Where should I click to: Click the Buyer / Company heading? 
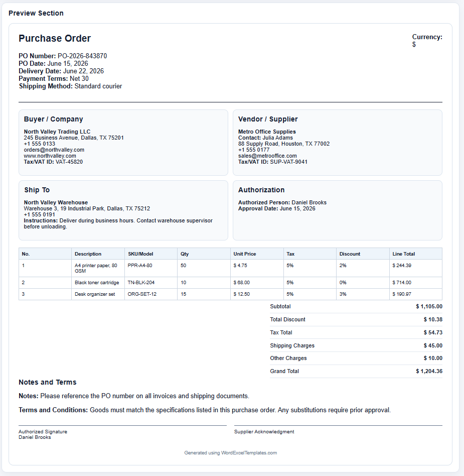tap(53, 119)
